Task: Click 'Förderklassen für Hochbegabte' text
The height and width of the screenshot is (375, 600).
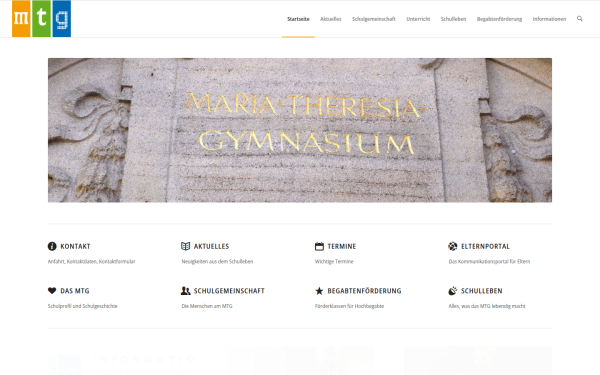Action: tap(349, 306)
